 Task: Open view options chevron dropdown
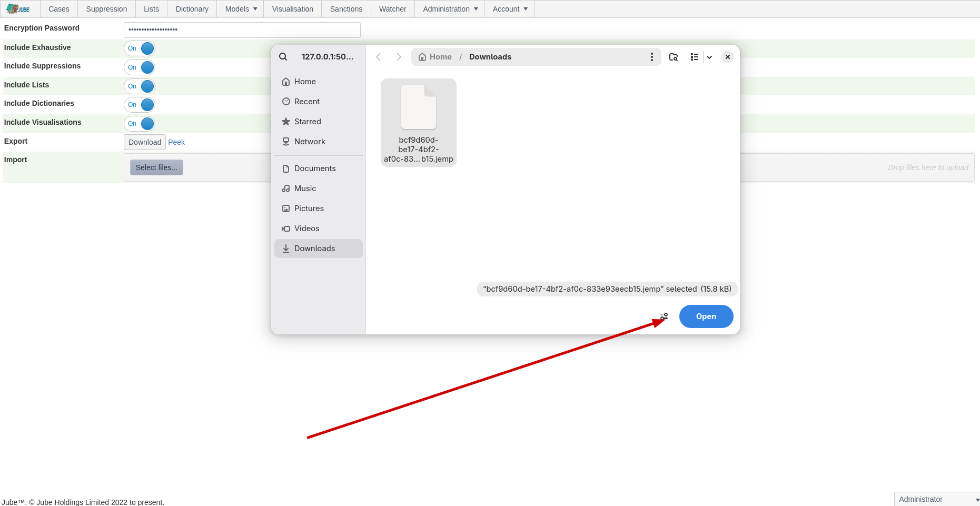[x=709, y=57]
